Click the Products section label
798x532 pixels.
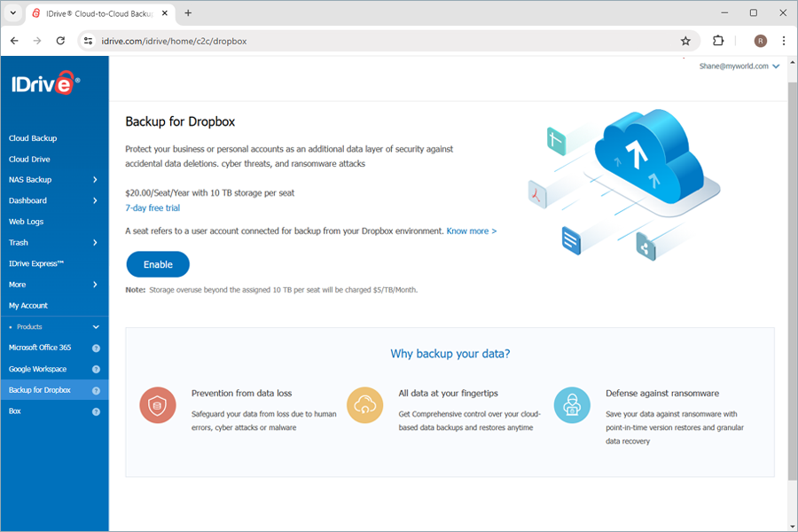(29, 327)
